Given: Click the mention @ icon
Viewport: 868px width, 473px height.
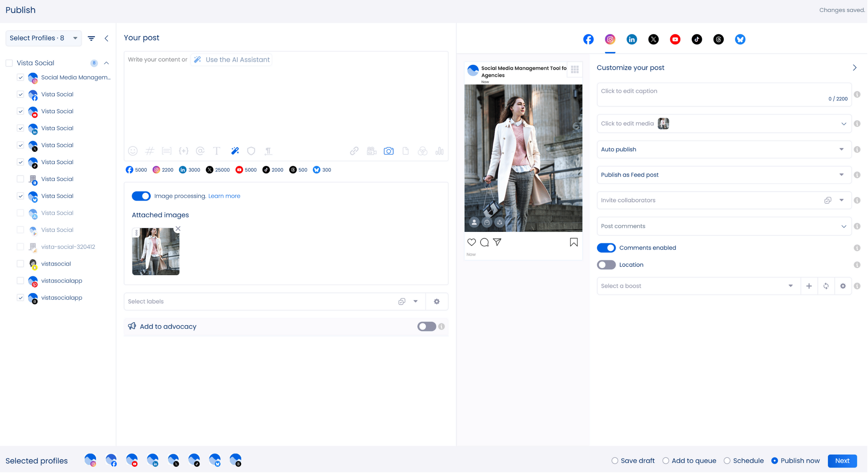Looking at the screenshot, I should pyautogui.click(x=200, y=151).
